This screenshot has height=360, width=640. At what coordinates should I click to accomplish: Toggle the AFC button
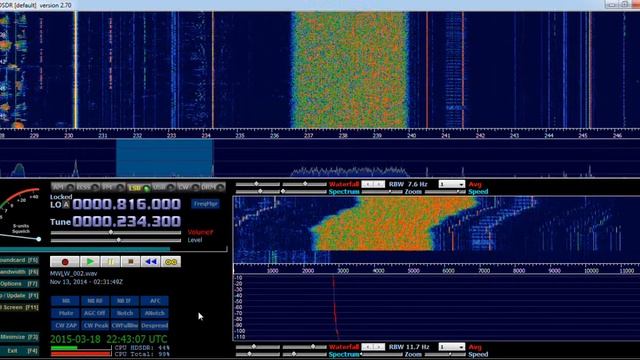pos(154,301)
